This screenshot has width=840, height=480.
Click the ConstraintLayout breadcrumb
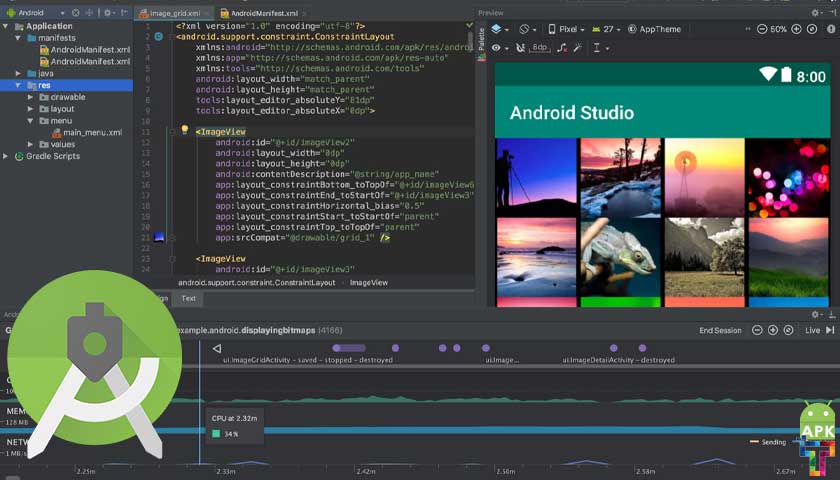coord(257,282)
